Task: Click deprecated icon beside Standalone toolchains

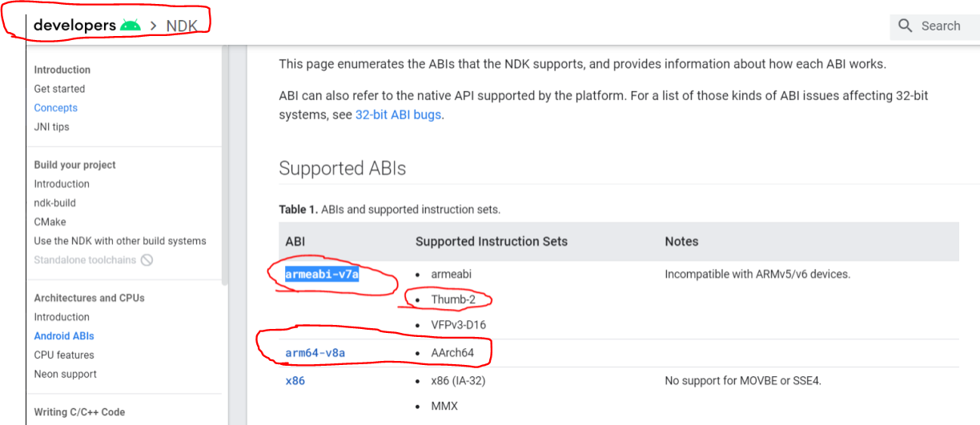Action: pos(147,259)
